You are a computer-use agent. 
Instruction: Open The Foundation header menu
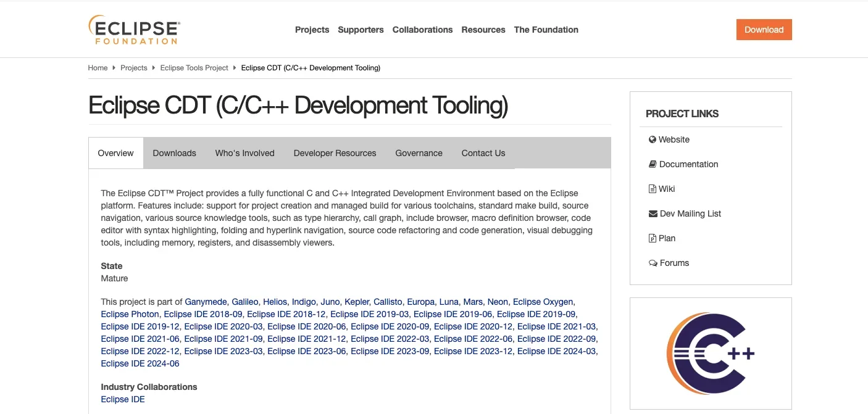pos(546,30)
